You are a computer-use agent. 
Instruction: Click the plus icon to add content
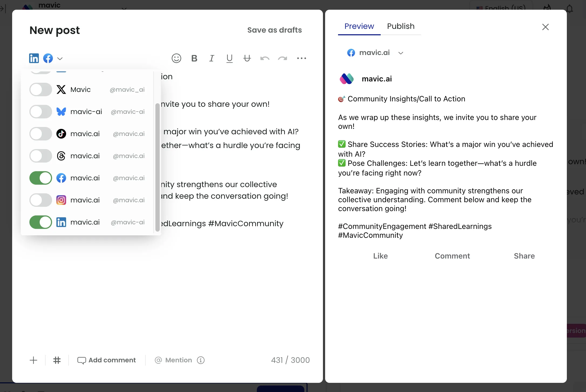point(33,360)
